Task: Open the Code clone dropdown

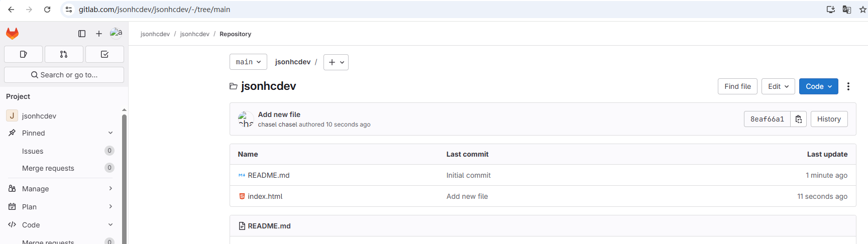Action: click(818, 86)
